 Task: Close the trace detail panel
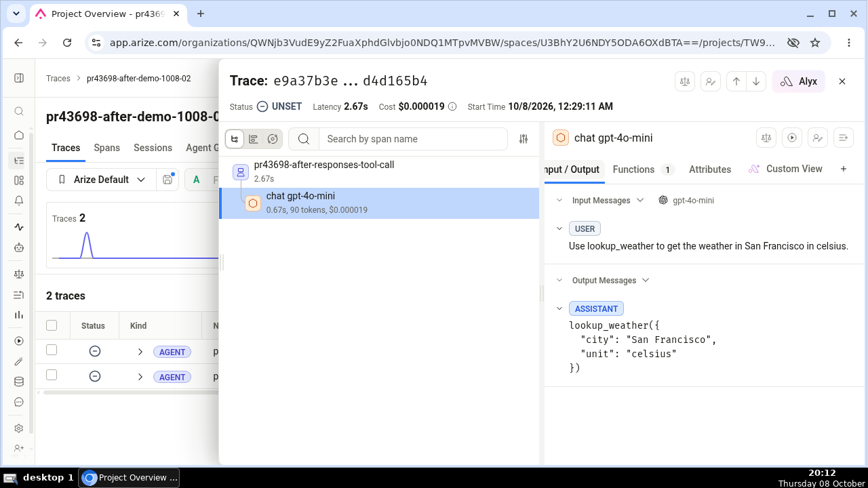tap(842, 81)
